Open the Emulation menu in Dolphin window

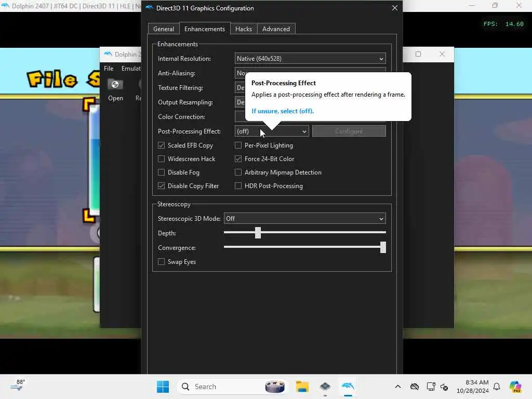tap(130, 68)
